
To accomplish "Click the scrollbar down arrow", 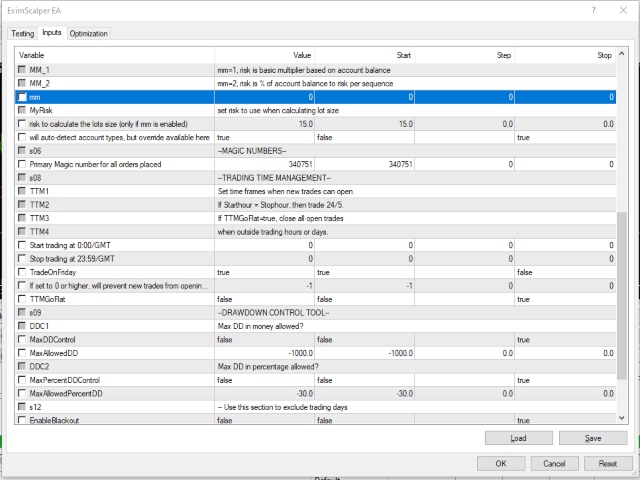I will (622, 418).
